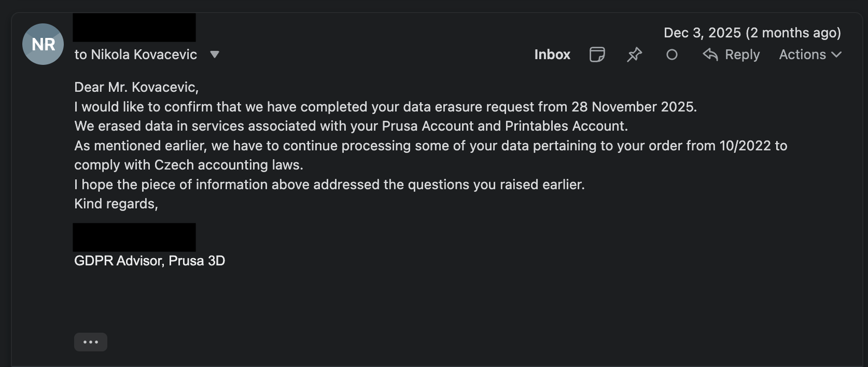The height and width of the screenshot is (367, 868).
Task: Expand recipient details triangle beside Nikola Kovacevic
Action: (215, 54)
